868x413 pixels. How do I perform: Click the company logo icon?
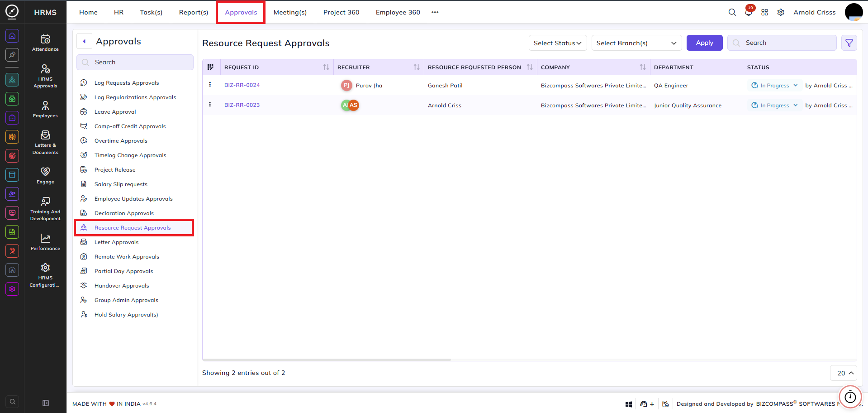click(12, 12)
